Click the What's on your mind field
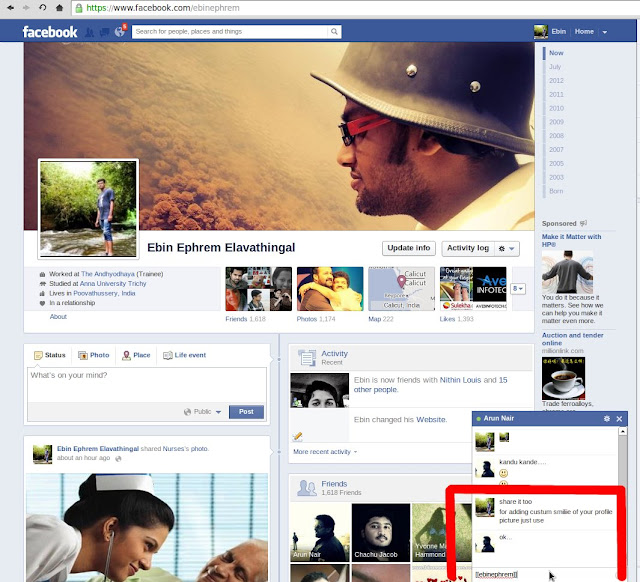 click(147, 385)
